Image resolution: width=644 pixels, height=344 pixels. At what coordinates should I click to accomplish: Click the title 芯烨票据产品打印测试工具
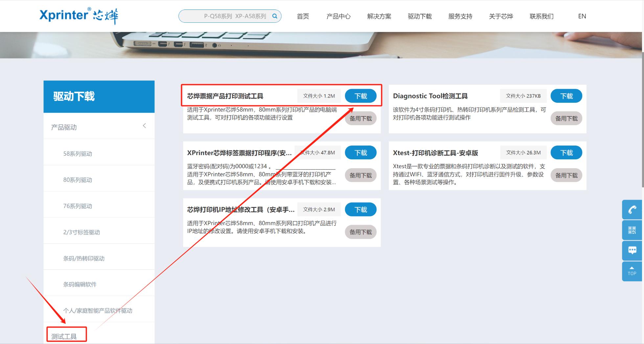click(225, 96)
